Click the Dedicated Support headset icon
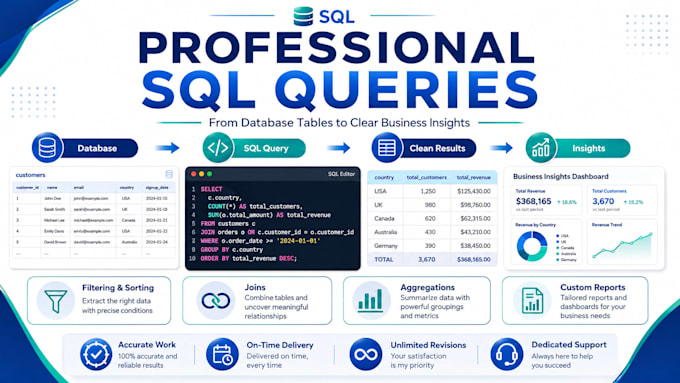This screenshot has height=383, width=680. coord(507,354)
